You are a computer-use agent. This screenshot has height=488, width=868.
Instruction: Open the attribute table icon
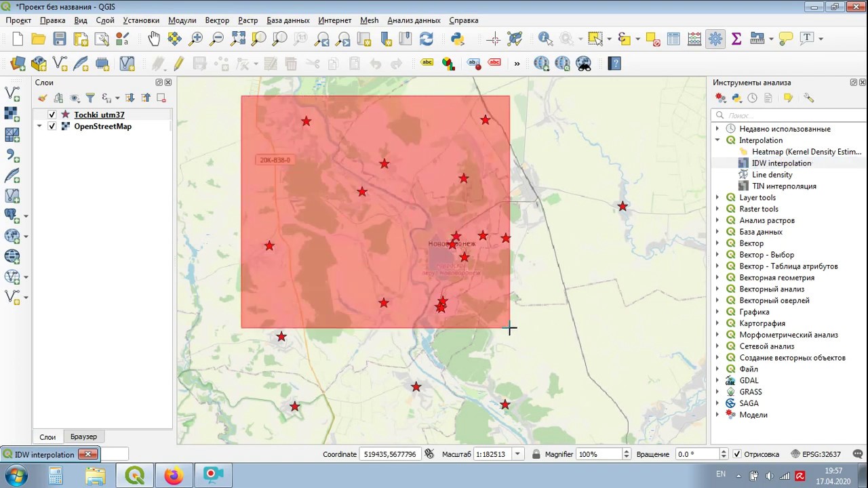pyautogui.click(x=673, y=39)
